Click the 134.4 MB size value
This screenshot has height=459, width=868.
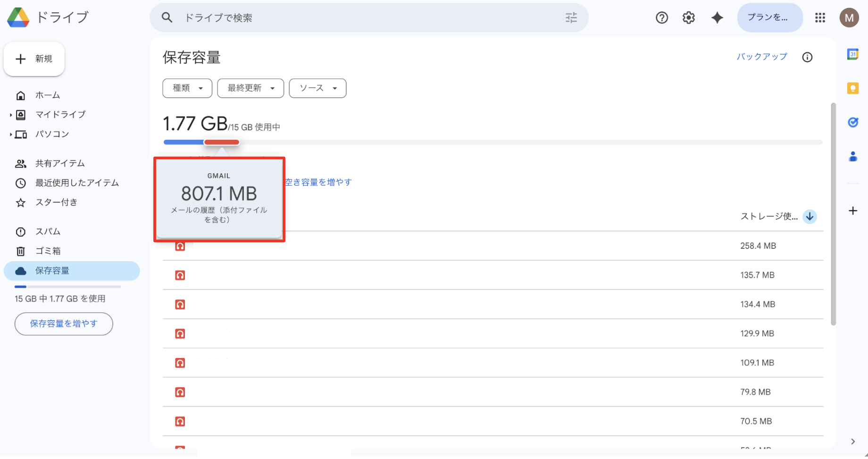pos(758,305)
